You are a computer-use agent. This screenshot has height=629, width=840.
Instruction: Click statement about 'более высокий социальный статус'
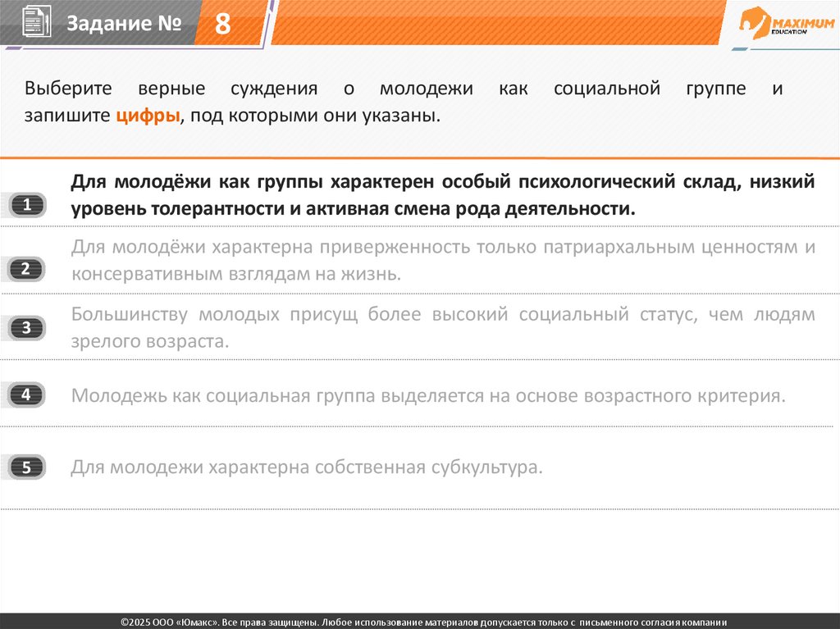(443, 327)
